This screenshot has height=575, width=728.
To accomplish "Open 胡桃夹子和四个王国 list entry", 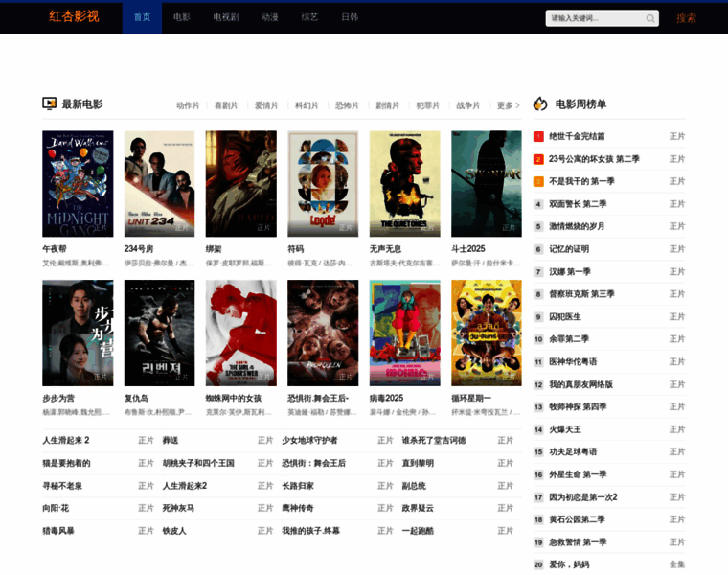I will pyautogui.click(x=198, y=463).
